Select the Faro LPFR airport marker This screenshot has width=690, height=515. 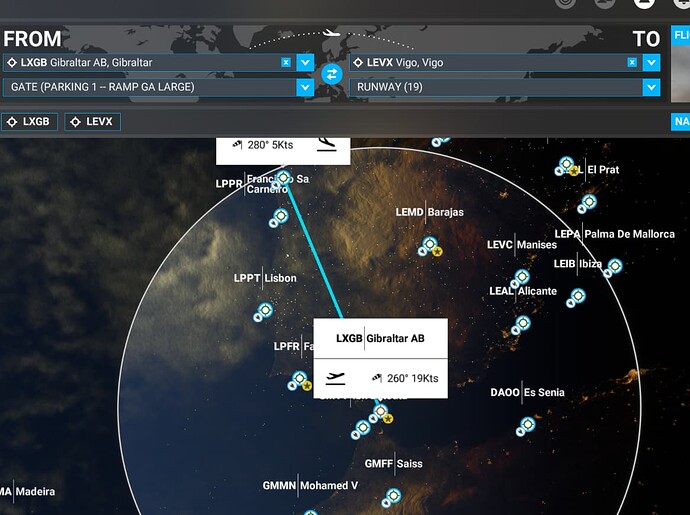tap(300, 378)
